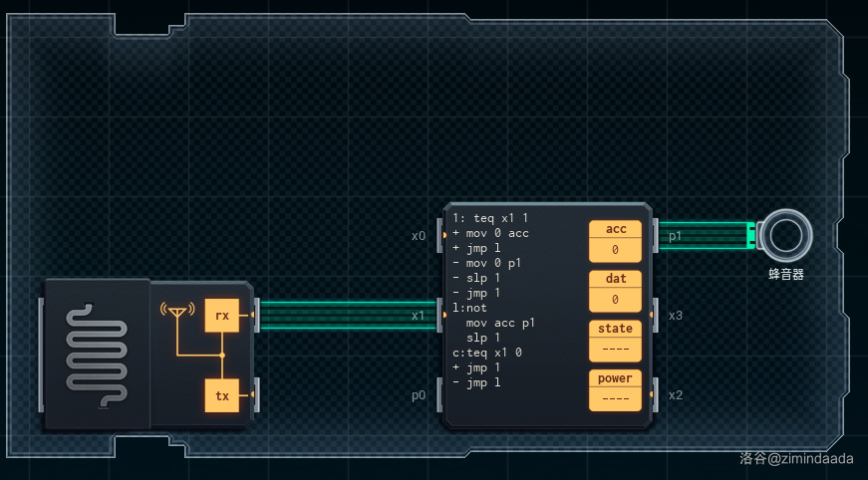Click the p0 pin on the microcontroller

(442, 395)
